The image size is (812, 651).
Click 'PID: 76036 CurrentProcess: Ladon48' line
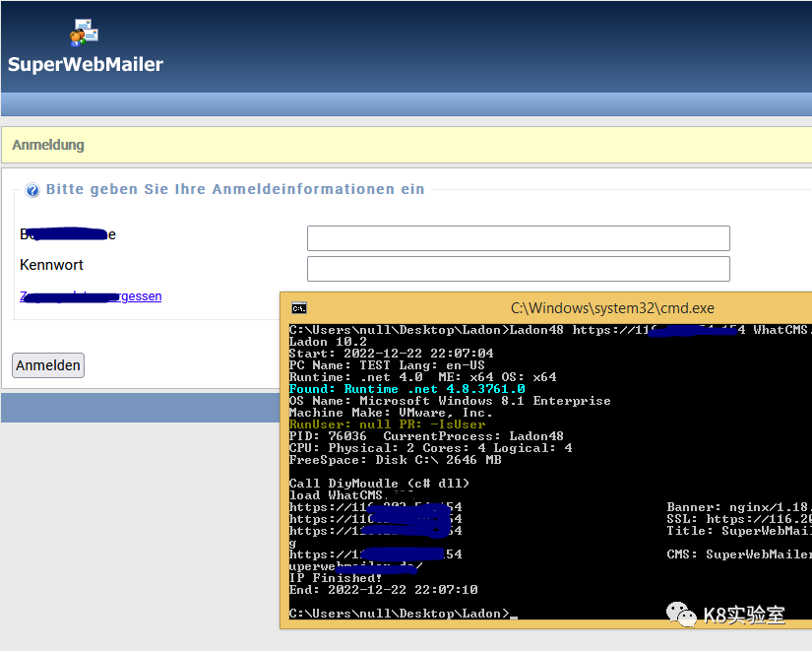426,436
